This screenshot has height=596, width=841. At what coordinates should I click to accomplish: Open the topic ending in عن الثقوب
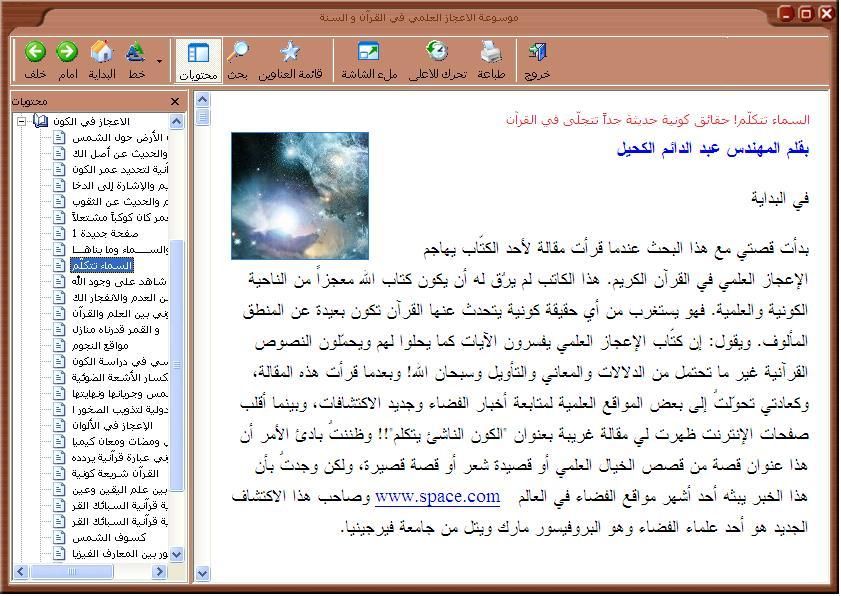pyautogui.click(x=120, y=202)
